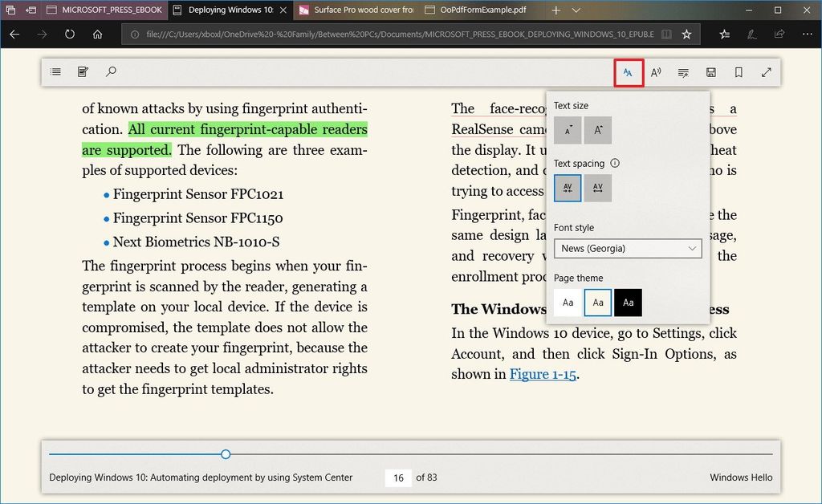Open search within the book
822x504 pixels.
click(x=112, y=71)
